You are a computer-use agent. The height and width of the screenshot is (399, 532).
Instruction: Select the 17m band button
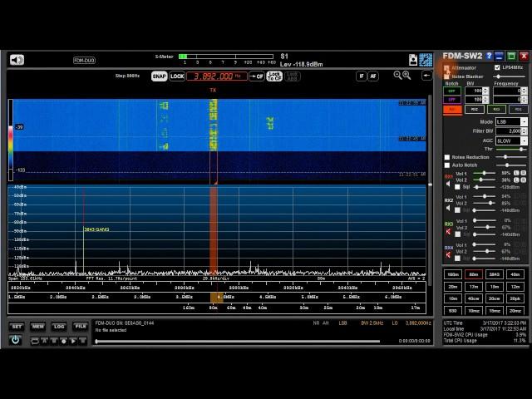pos(474,287)
